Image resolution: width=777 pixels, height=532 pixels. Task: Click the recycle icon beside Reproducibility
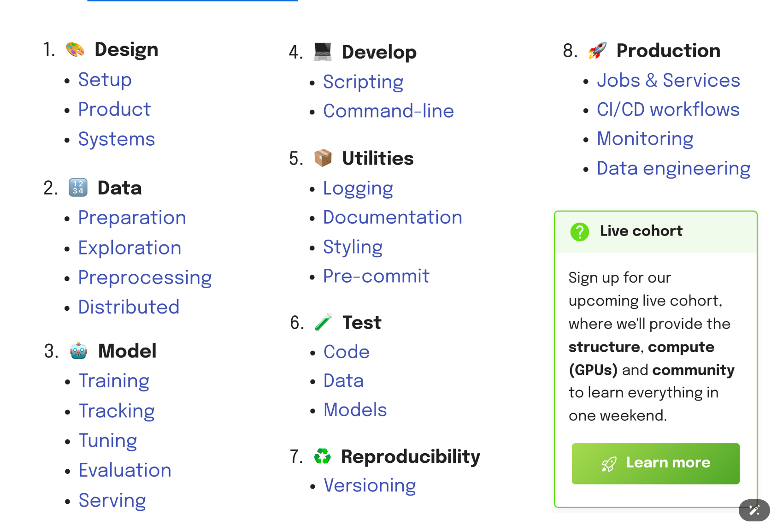coord(322,456)
